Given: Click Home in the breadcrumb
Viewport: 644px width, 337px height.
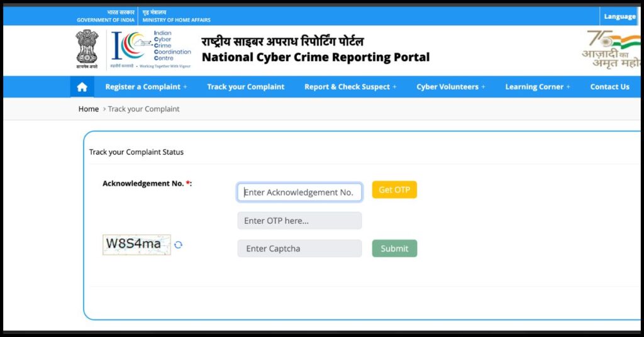Looking at the screenshot, I should (88, 109).
